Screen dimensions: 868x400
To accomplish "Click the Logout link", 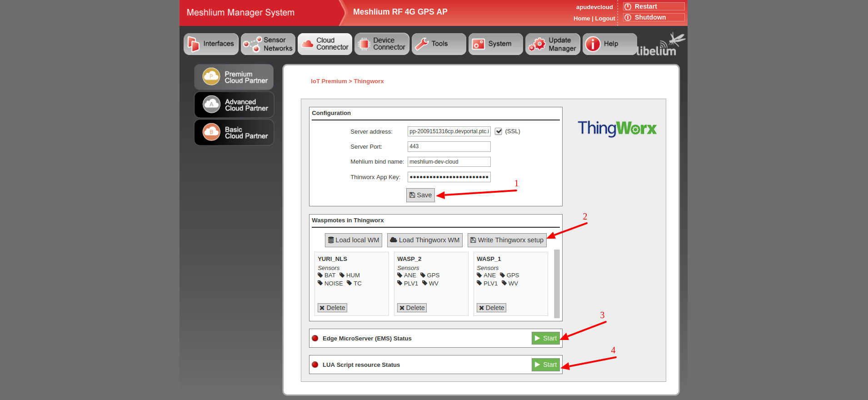I will (605, 19).
